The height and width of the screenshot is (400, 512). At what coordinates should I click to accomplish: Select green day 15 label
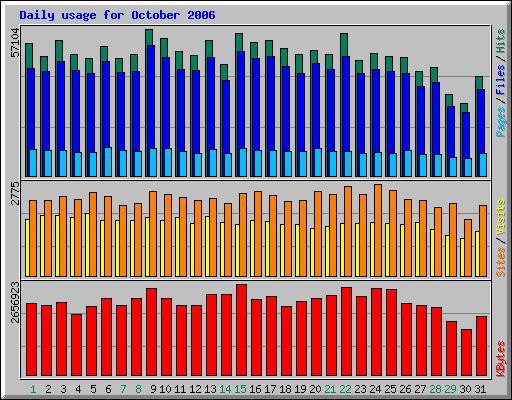pos(240,389)
